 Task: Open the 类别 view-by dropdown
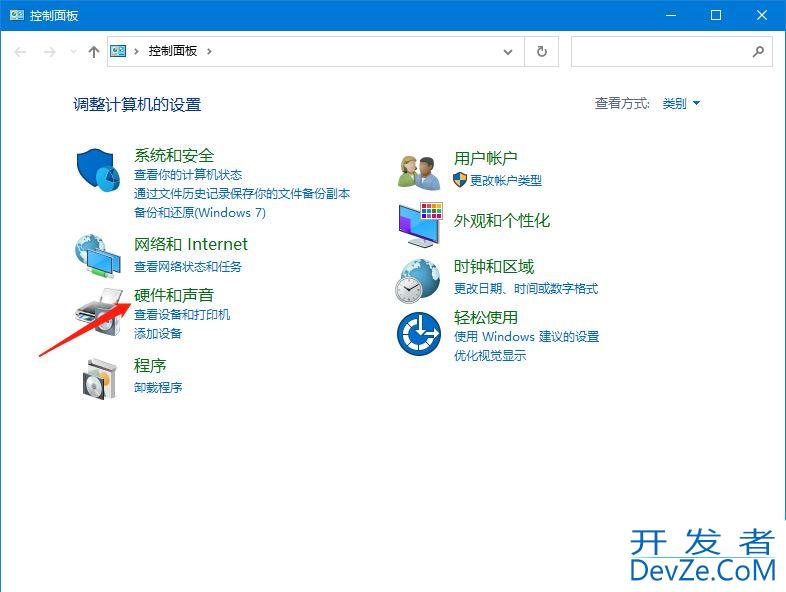click(681, 103)
